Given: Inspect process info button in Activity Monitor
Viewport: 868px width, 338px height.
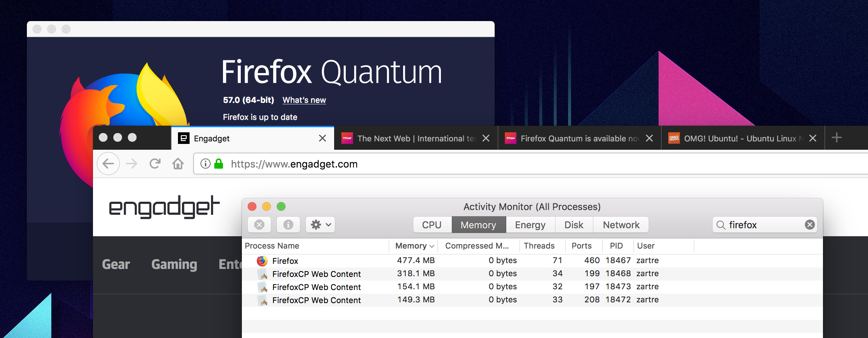Looking at the screenshot, I should (288, 225).
